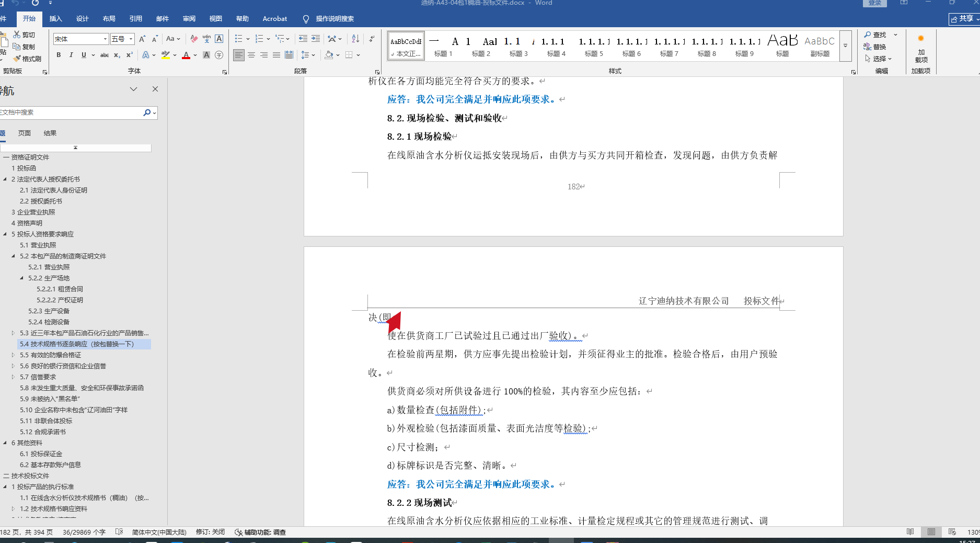The height and width of the screenshot is (543, 980).
Task: Open the 插入 ribbon tab
Action: pyautogui.click(x=55, y=19)
